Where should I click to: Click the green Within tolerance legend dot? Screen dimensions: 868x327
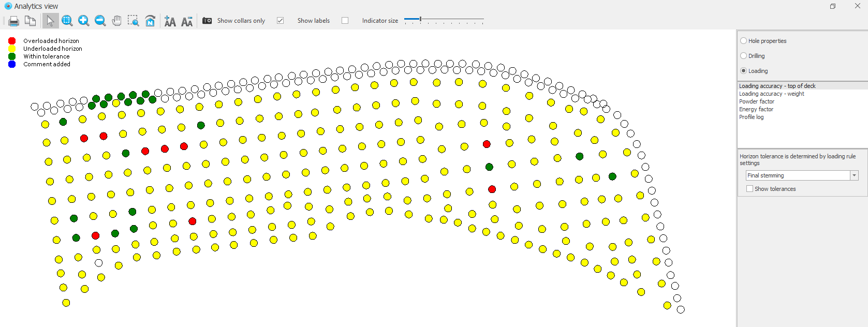(x=12, y=56)
